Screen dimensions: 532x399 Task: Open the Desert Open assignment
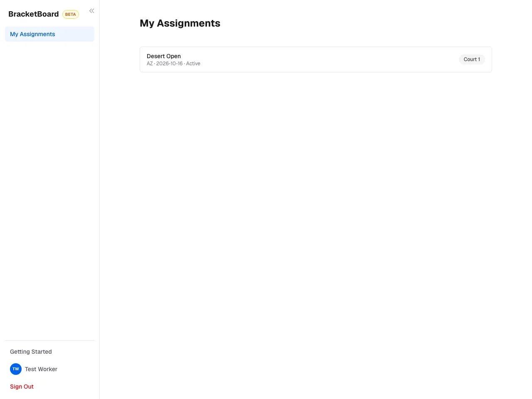316,59
